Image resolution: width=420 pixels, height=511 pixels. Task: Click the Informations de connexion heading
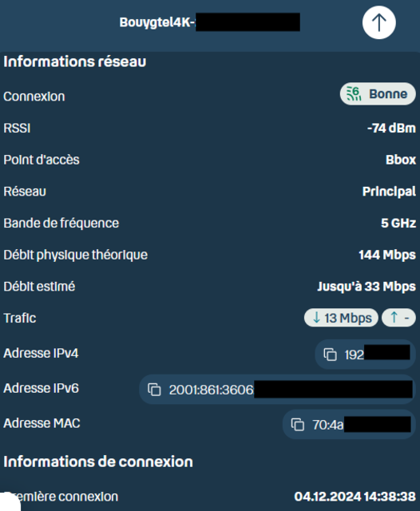tap(98, 461)
